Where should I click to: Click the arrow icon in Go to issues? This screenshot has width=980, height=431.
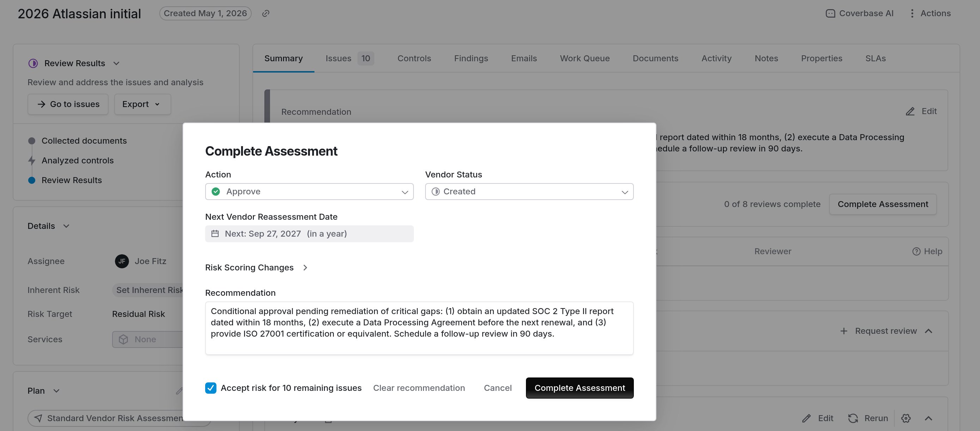pyautogui.click(x=41, y=104)
